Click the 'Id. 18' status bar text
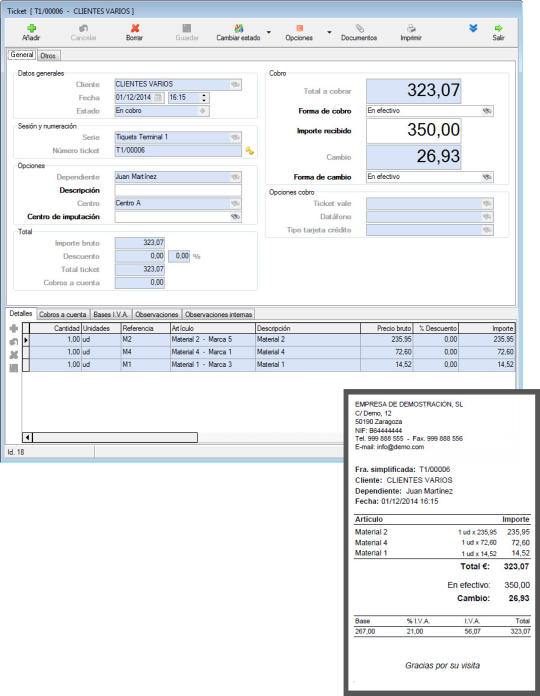540x696 pixels. pyautogui.click(x=16, y=452)
